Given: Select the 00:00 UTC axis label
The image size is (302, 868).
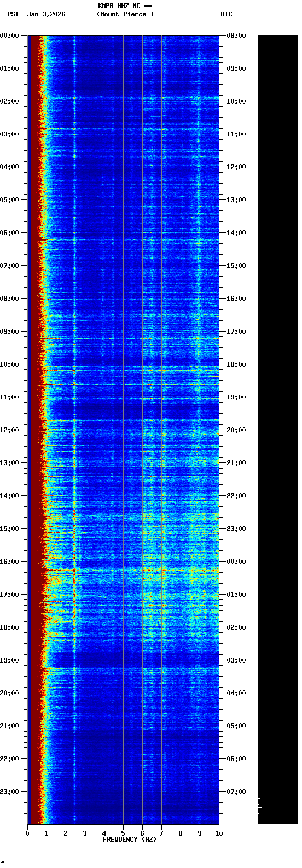Looking at the screenshot, I should (x=236, y=562).
